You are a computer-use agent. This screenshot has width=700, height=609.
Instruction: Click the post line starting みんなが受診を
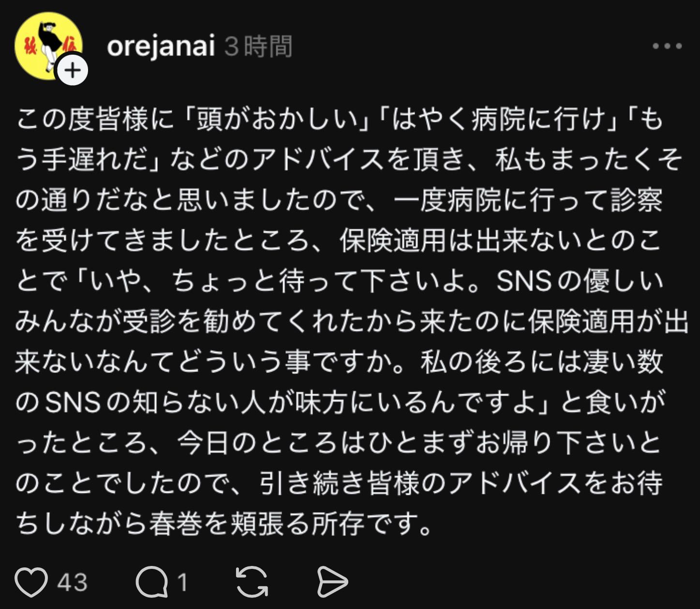tap(351, 322)
